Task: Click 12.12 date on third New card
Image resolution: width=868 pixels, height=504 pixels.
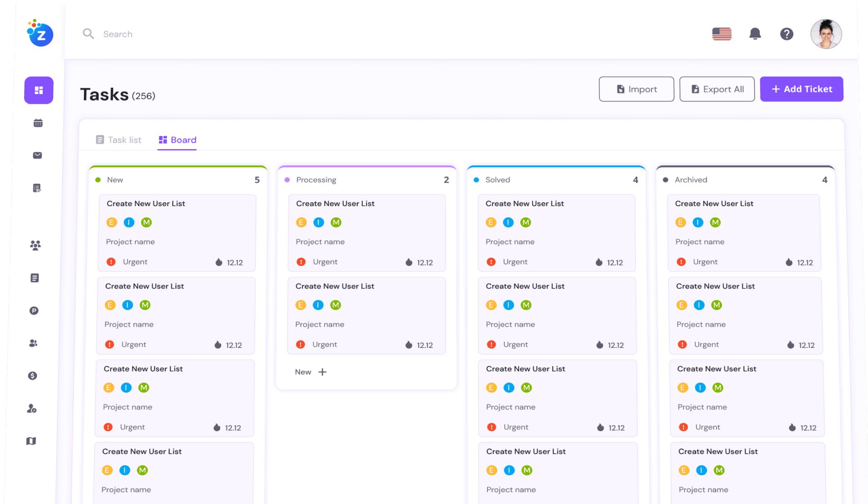Action: tap(233, 428)
